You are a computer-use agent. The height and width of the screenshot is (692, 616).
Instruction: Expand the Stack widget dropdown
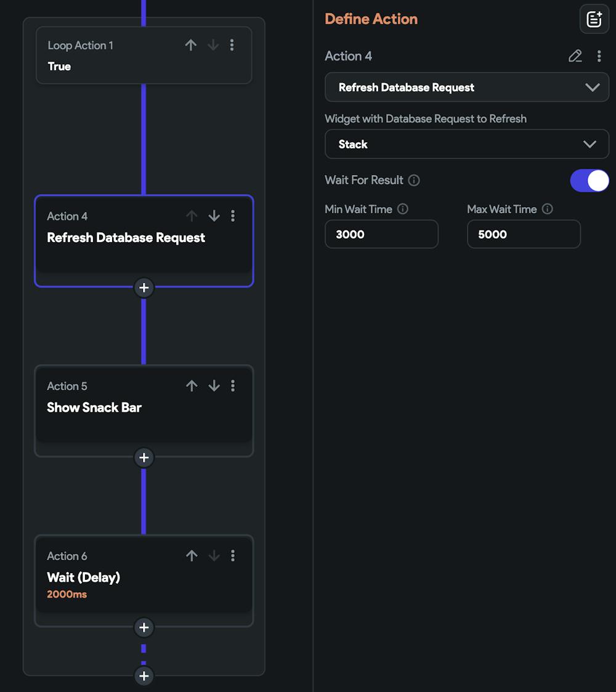pyautogui.click(x=466, y=144)
